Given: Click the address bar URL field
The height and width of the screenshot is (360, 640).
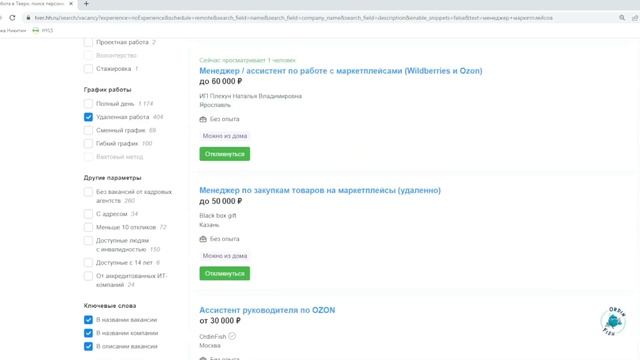Looking at the screenshot, I should tap(293, 18).
